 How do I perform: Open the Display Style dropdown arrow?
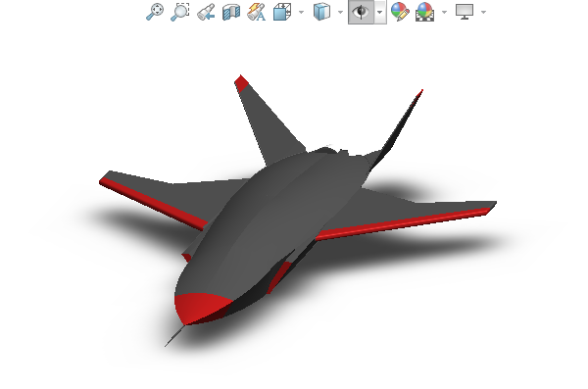[x=340, y=13]
